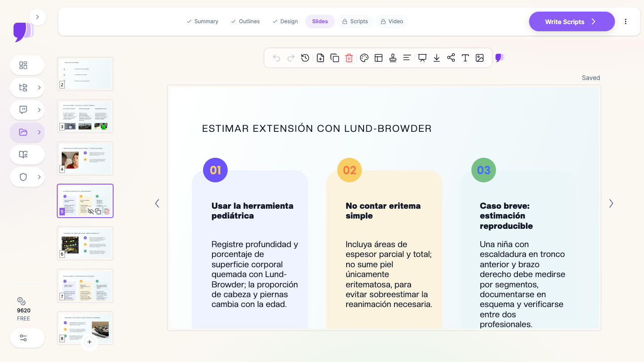Select slide 4 thumbnail
This screenshot has width=644, height=362.
click(x=85, y=159)
